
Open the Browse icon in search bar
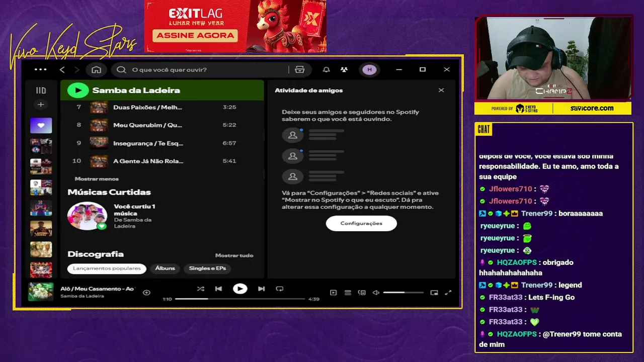[x=300, y=69]
